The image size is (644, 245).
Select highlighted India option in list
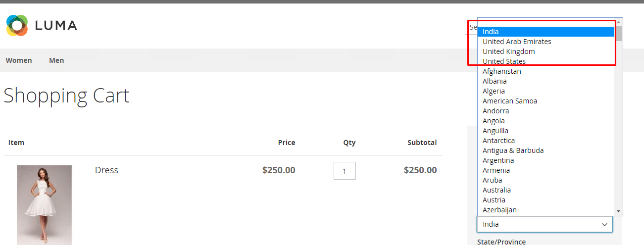click(492, 32)
